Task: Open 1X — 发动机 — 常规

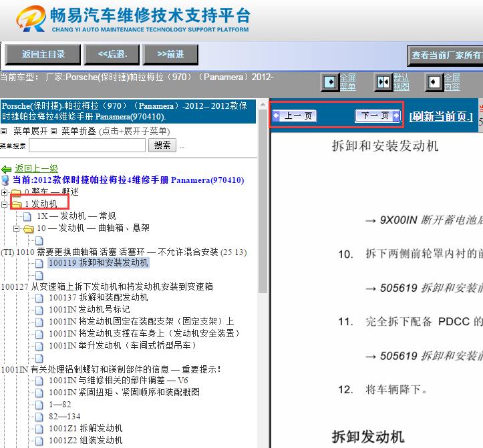Action: click(x=76, y=216)
